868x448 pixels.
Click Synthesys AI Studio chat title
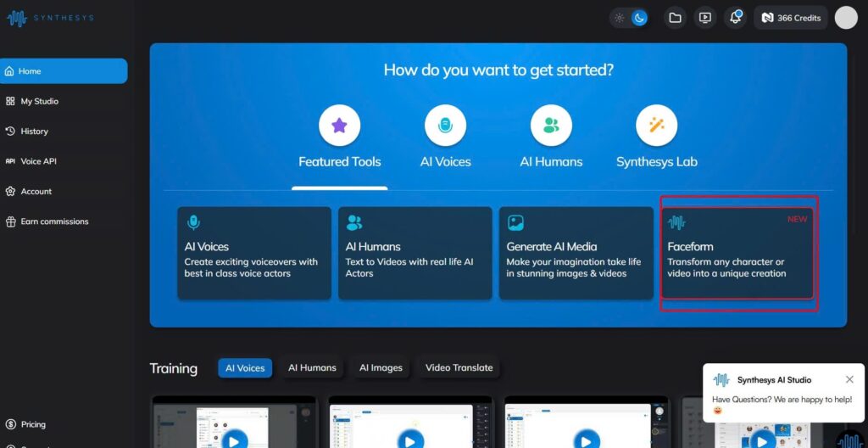point(774,380)
